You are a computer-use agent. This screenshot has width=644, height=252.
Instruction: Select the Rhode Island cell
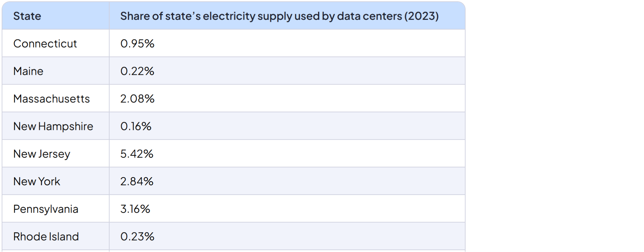tap(46, 236)
